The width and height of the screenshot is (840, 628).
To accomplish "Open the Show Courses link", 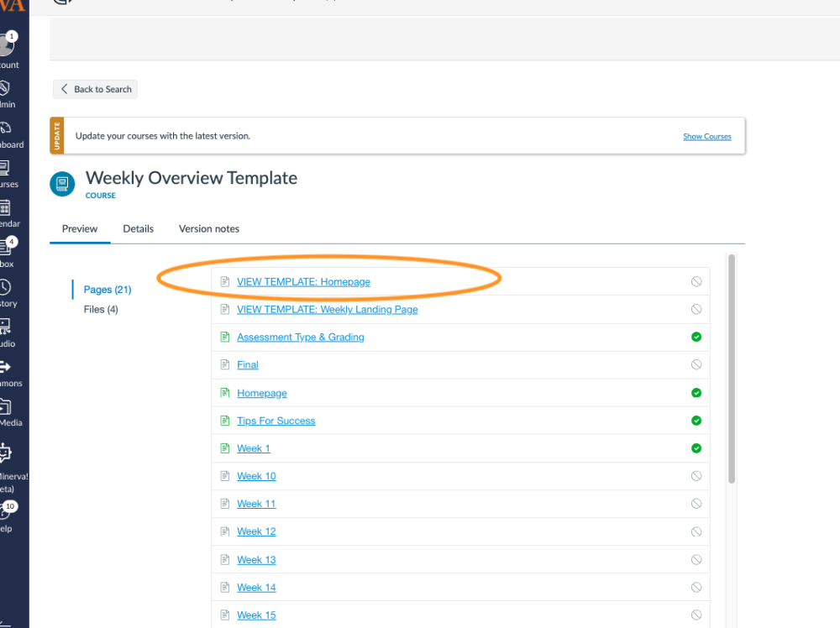I will [707, 137].
